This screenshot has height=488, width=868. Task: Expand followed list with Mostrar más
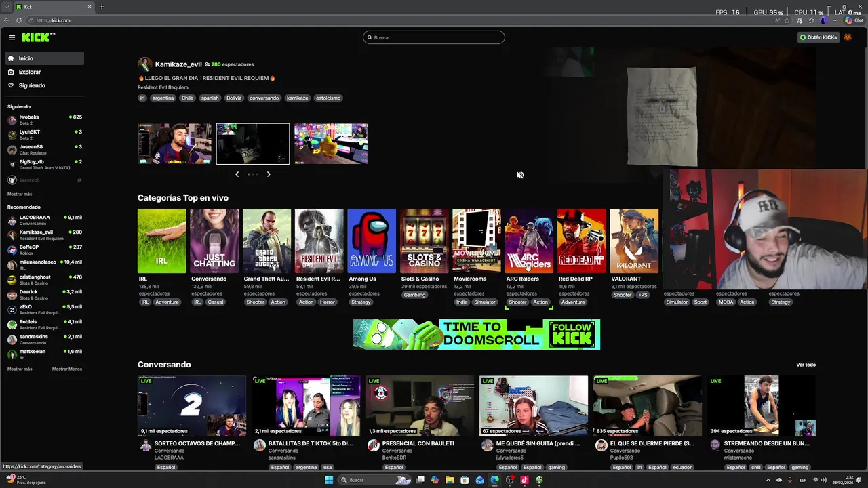coord(20,194)
